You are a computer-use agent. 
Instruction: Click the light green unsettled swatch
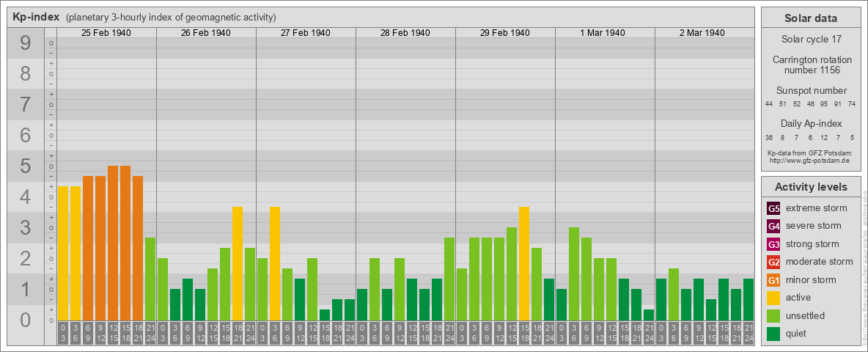(773, 316)
